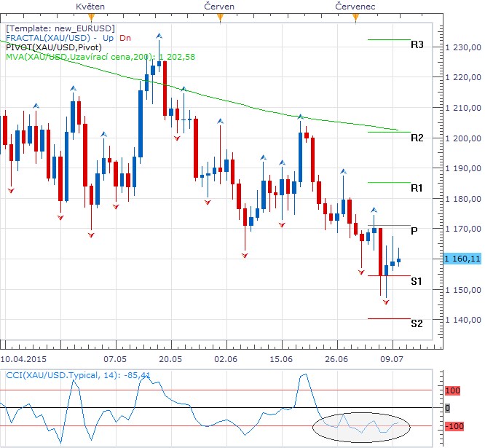Click the PIVOT(XAU/USD,Pivot) indicator label
The image size is (485, 448).
pos(54,47)
